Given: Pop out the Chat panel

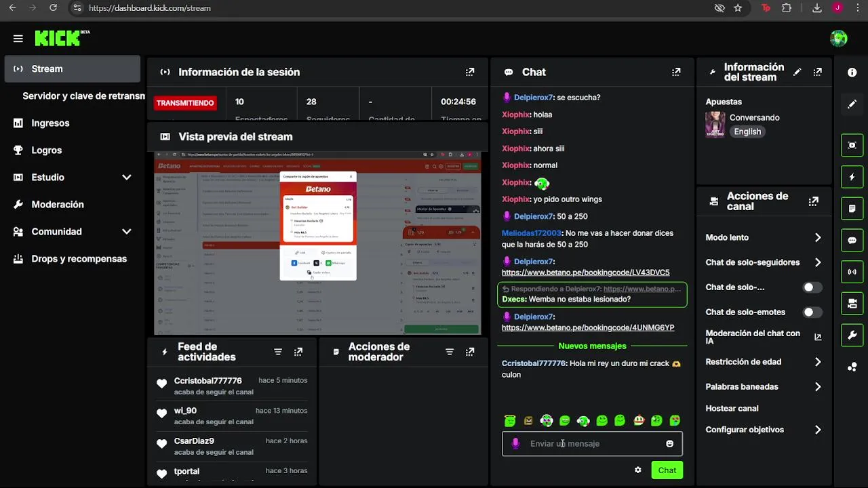Looking at the screenshot, I should point(676,72).
